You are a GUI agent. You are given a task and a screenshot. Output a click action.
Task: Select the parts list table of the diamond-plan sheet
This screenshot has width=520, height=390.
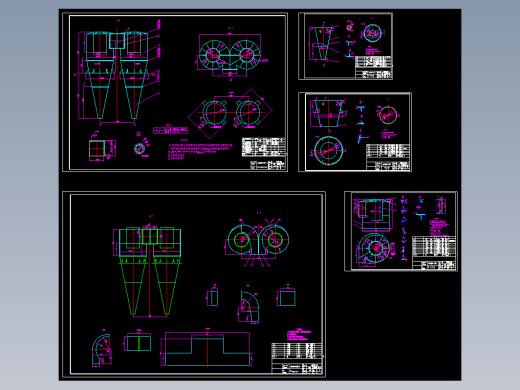[263, 147]
